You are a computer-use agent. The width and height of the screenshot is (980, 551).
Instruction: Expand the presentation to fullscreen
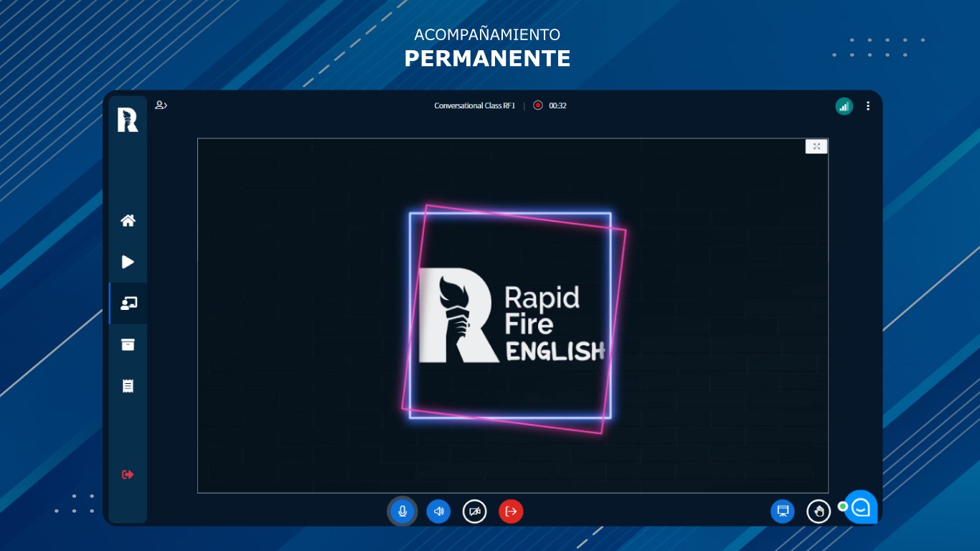816,146
